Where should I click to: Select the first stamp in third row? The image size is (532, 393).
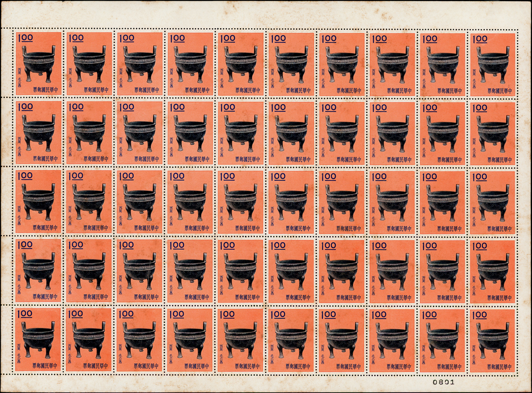[38, 202]
